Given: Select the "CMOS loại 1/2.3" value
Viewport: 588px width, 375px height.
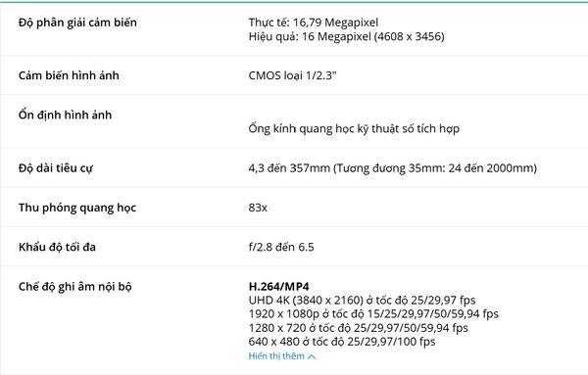Looking at the screenshot, I should click(292, 75).
